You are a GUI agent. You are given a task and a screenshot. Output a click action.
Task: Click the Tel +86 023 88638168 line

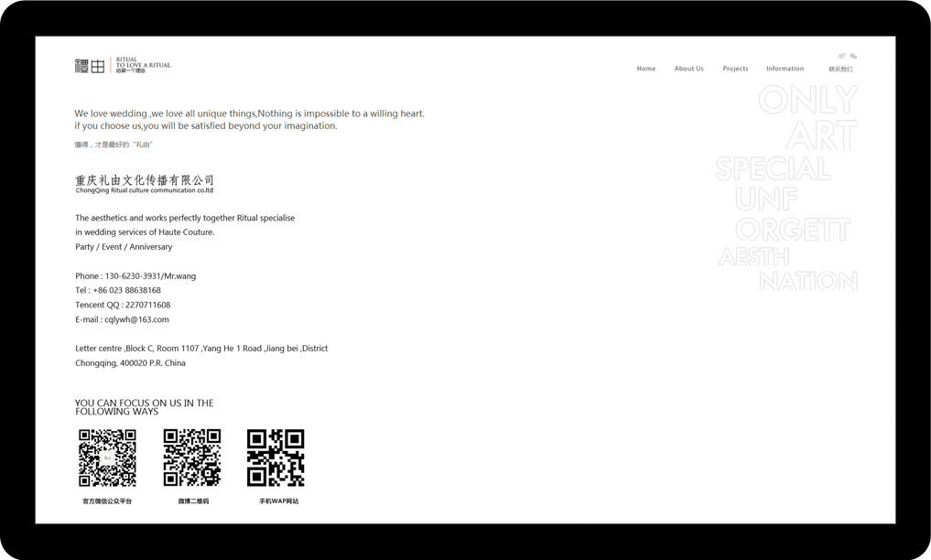tap(118, 290)
